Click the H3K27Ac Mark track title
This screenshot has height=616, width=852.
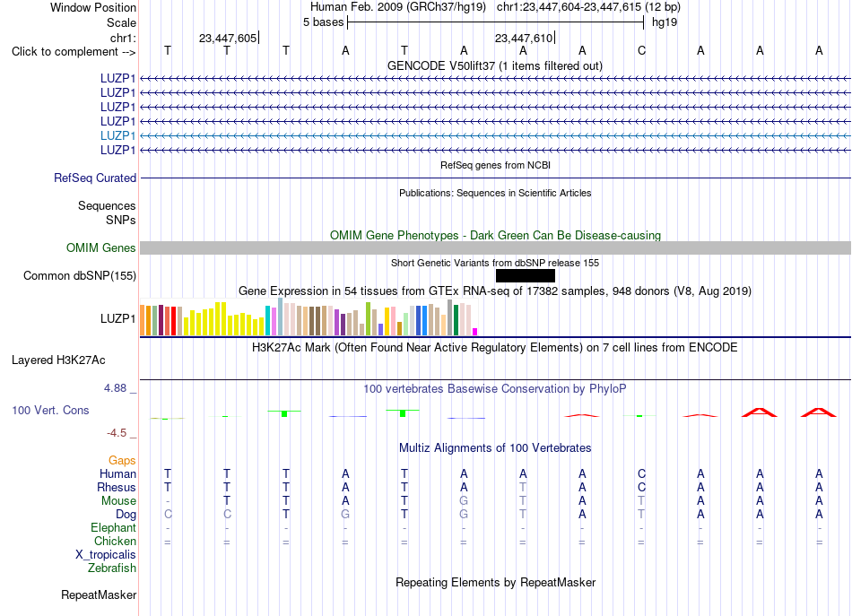pos(495,347)
